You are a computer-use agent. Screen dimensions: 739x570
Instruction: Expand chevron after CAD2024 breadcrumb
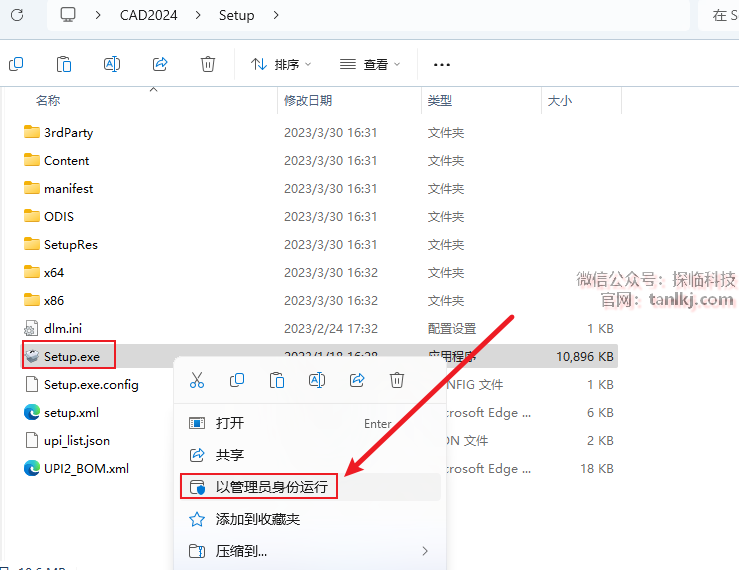(x=198, y=15)
